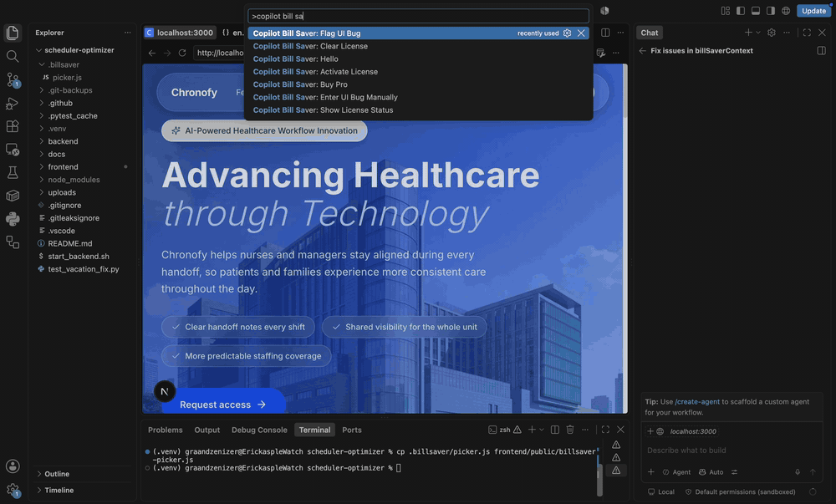Open the /create-agent link in tip
Image resolution: width=836 pixels, height=504 pixels.
pyautogui.click(x=697, y=402)
